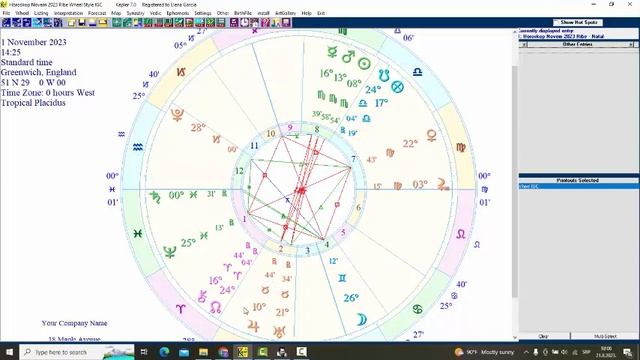Screen dimensions: 640x360
Task: Open the taskbar weather widget
Action: (x=484, y=352)
